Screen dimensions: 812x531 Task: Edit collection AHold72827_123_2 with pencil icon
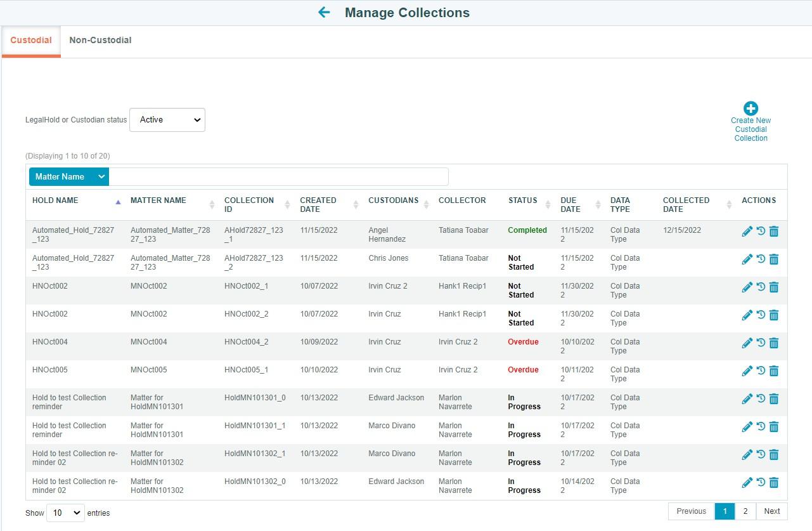(x=747, y=259)
